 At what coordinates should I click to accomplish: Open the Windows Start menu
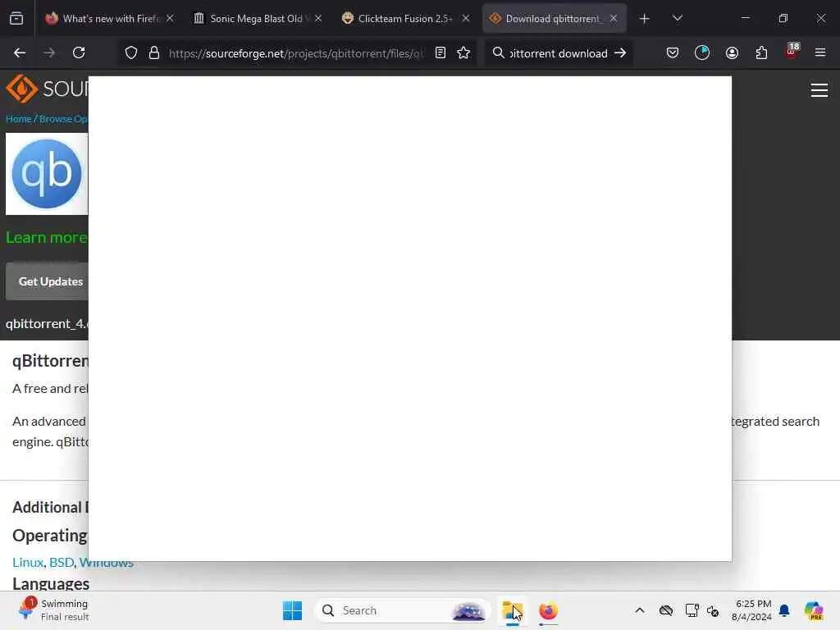293,610
